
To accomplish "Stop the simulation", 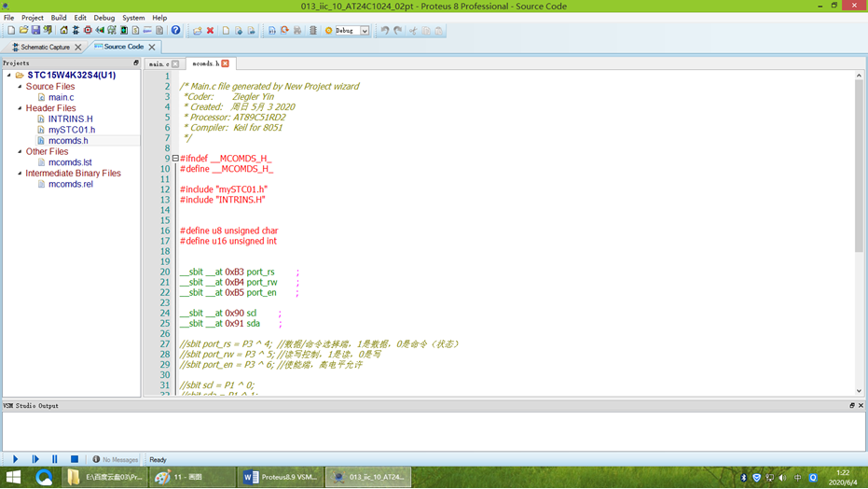I will tap(75, 459).
